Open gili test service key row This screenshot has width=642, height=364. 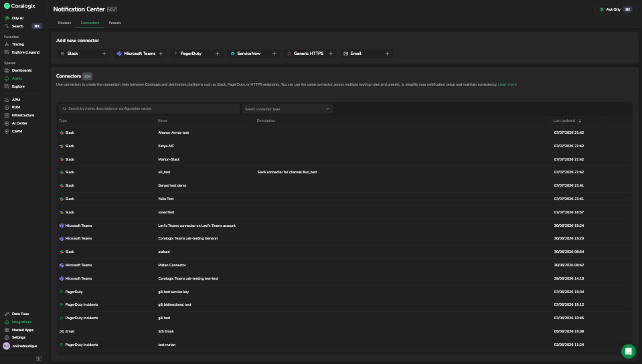[345, 292]
